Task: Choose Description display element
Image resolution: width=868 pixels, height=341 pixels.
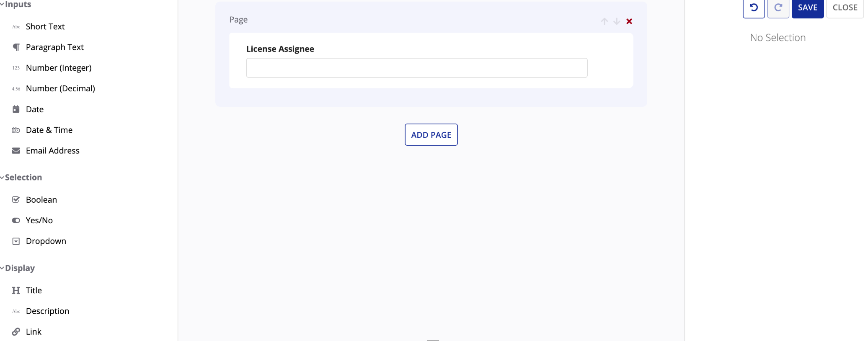Action: tap(47, 311)
